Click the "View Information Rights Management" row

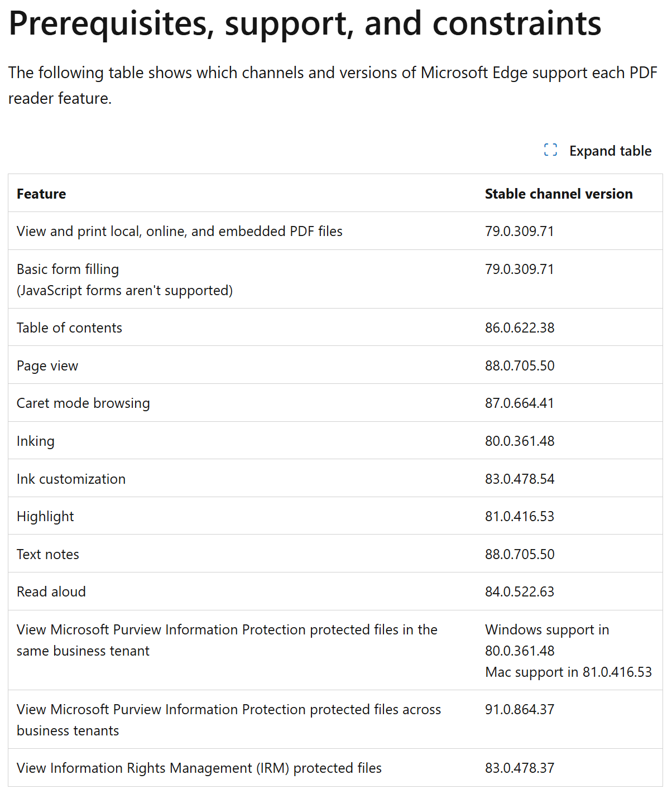199,768
